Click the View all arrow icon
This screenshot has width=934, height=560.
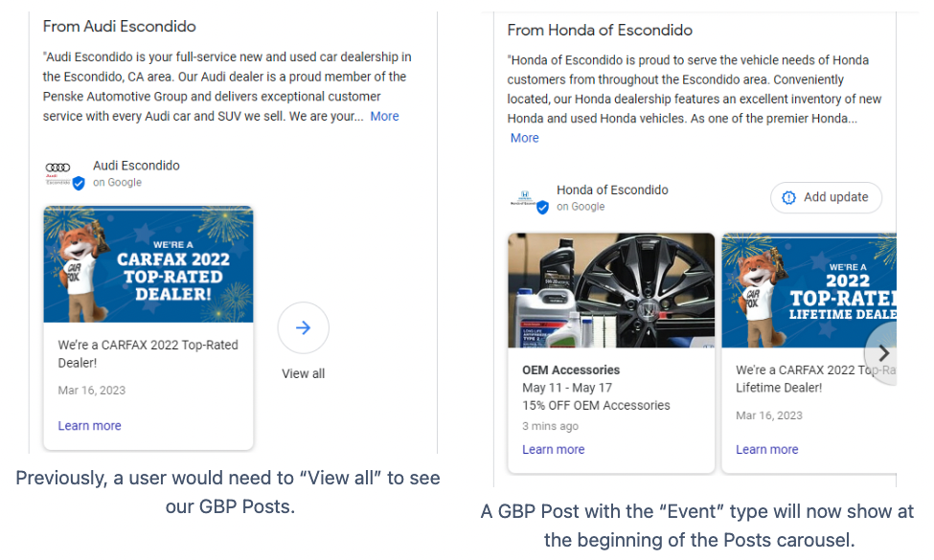click(x=303, y=327)
